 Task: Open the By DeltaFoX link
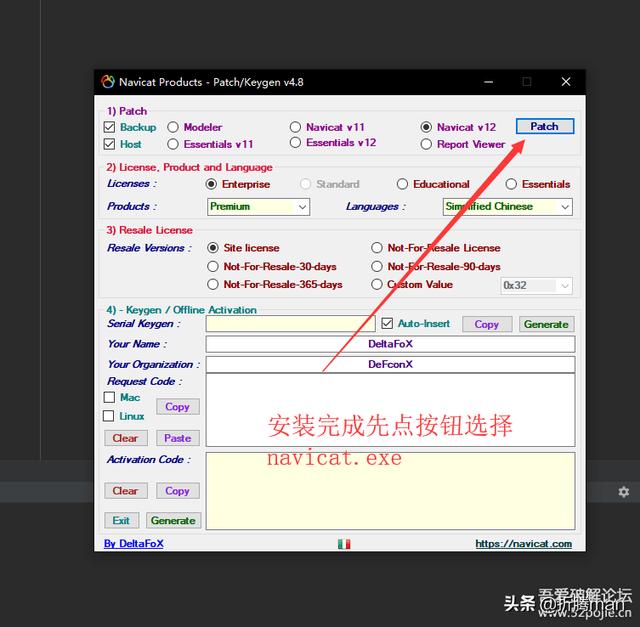tap(133, 544)
